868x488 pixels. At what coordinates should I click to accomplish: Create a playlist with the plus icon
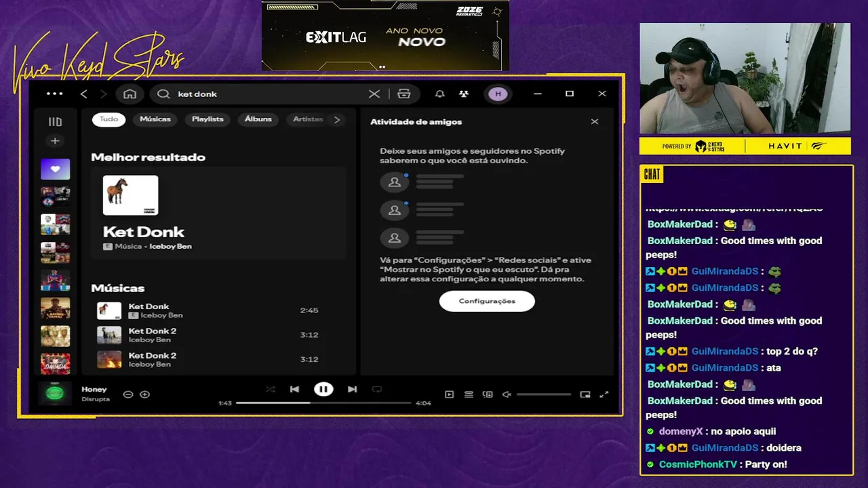[55, 141]
